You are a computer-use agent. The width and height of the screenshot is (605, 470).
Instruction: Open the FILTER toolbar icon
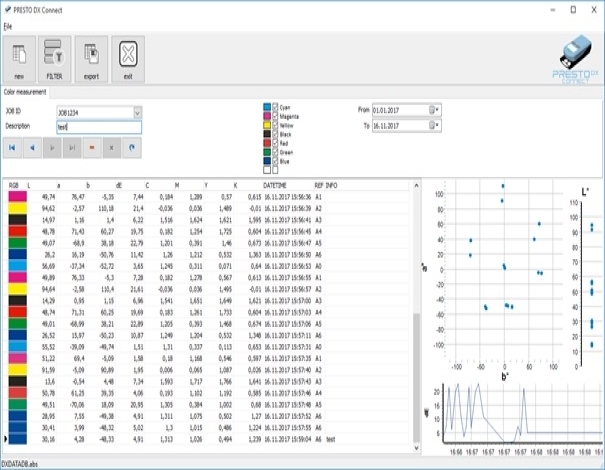click(x=54, y=59)
